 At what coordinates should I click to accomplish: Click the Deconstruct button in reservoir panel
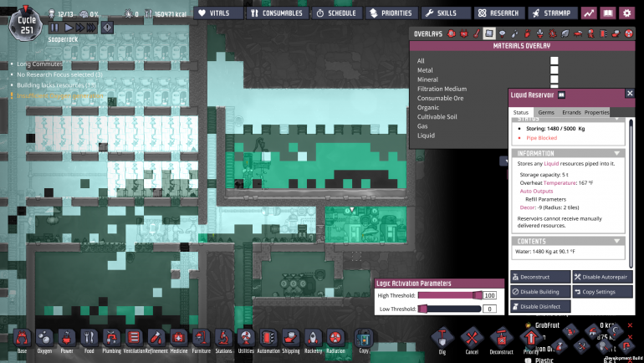click(x=540, y=277)
